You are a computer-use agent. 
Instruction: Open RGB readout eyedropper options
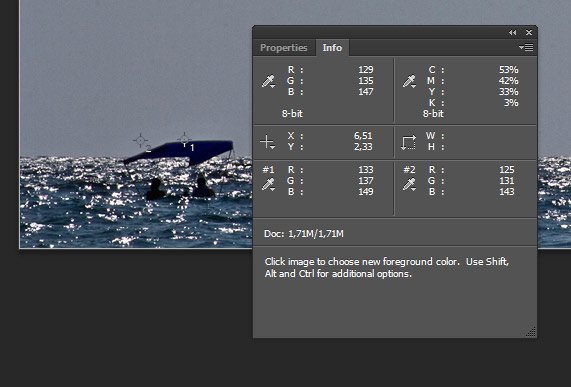coord(268,82)
